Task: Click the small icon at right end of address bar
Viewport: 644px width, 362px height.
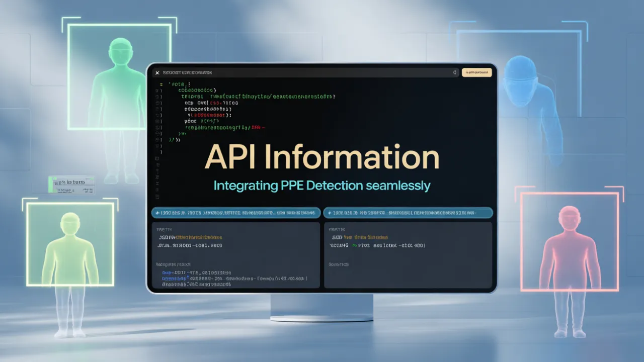Action: pyautogui.click(x=455, y=72)
